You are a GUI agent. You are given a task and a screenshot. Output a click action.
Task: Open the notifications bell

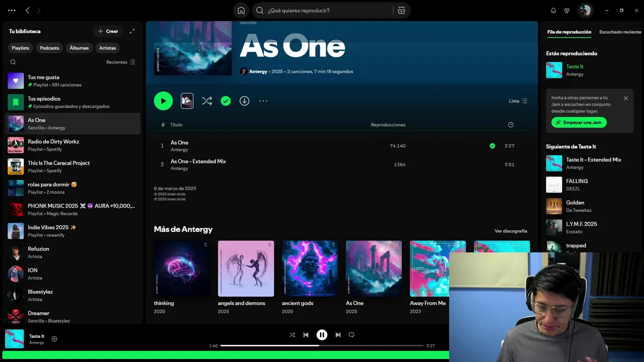553,10
